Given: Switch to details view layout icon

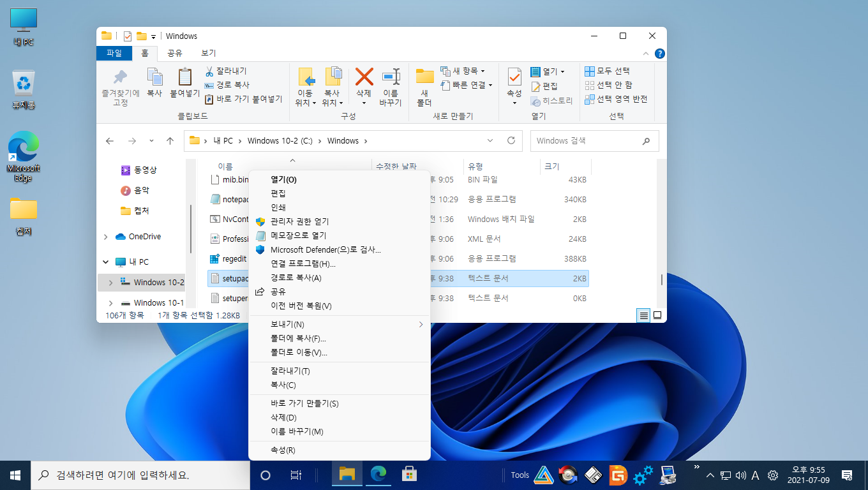Looking at the screenshot, I should coord(644,315).
